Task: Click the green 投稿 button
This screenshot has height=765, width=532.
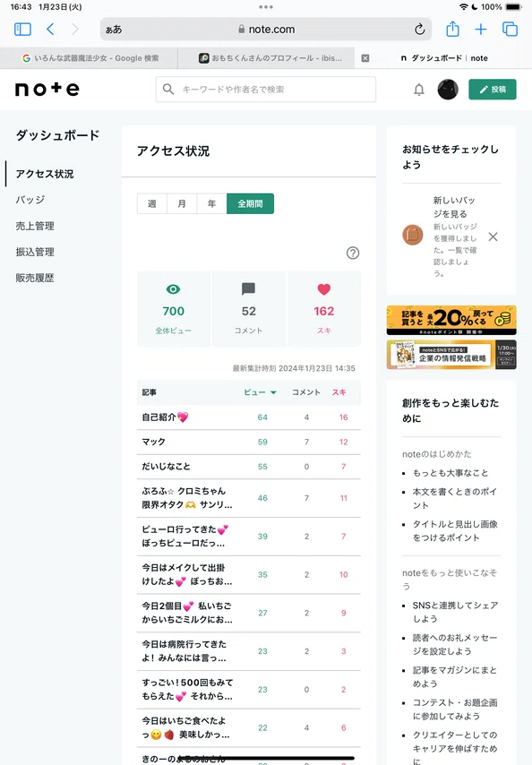Action: (x=493, y=90)
